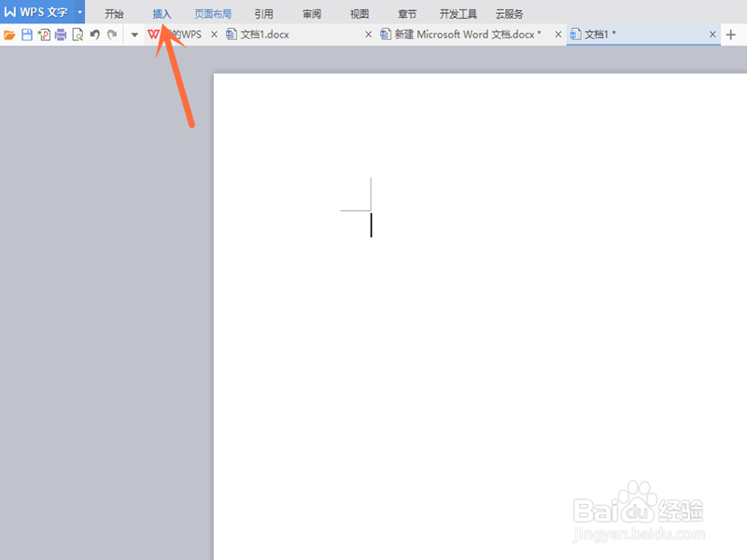This screenshot has width=747, height=560.
Task: Open the 页面布局 ribbon tab
Action: (x=213, y=14)
